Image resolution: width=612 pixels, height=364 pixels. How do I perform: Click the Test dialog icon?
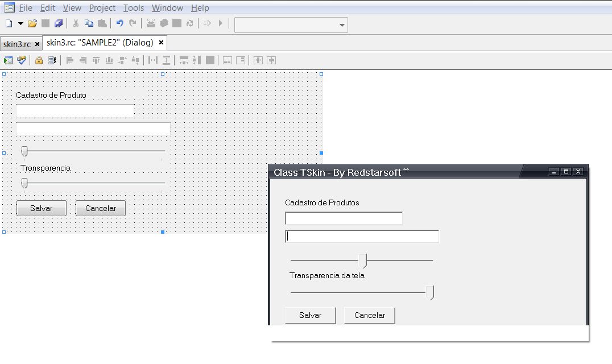pos(8,60)
